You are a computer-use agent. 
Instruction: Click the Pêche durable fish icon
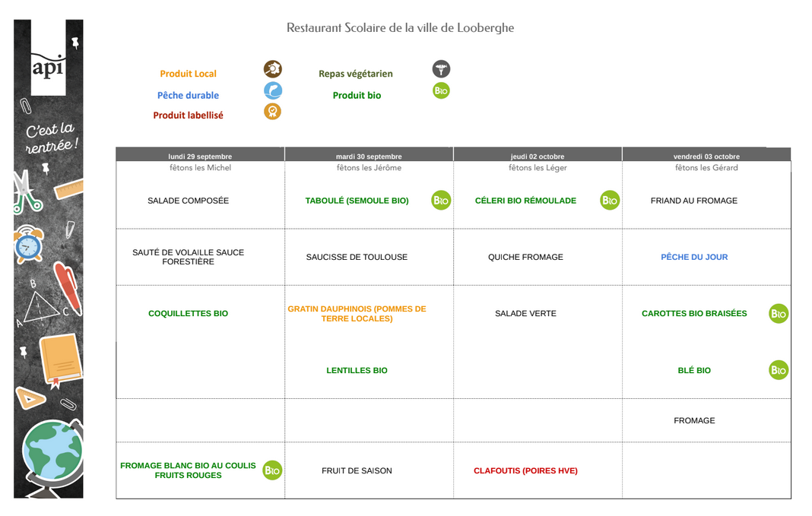coord(272,91)
